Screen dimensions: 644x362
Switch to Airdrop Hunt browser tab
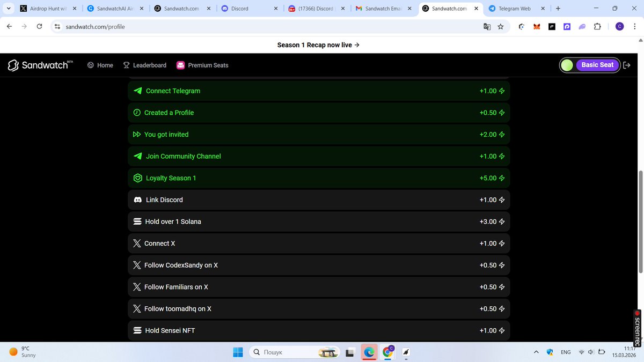[48, 9]
